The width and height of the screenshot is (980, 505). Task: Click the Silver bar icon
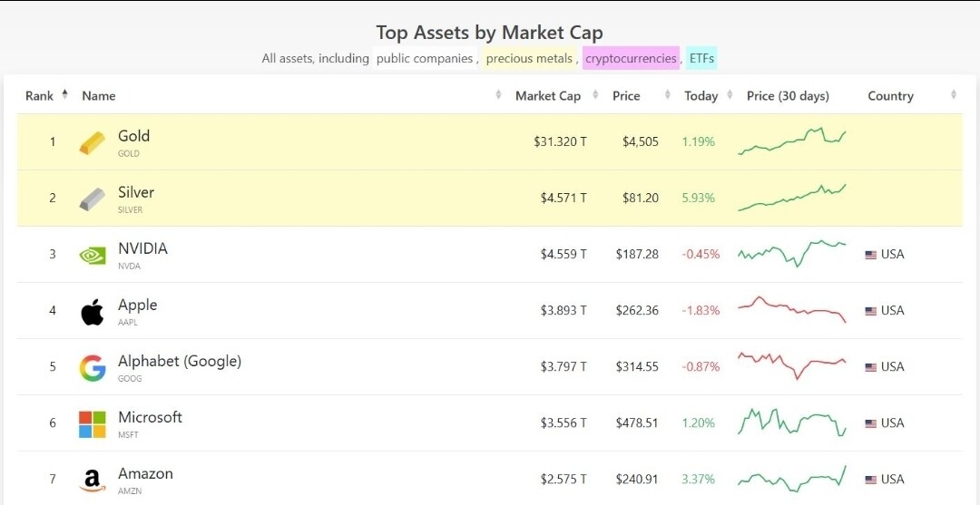tap(93, 199)
